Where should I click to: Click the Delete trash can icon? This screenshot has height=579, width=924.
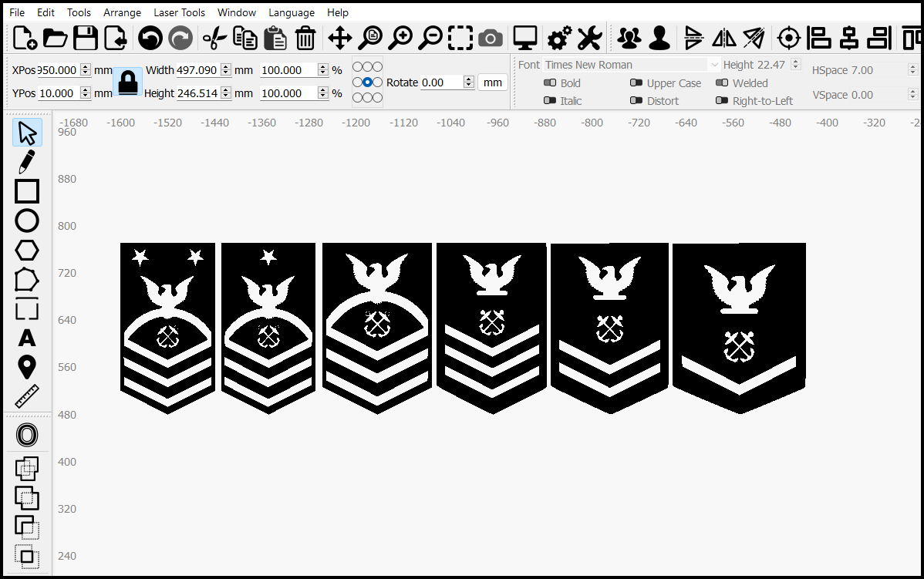coord(305,39)
